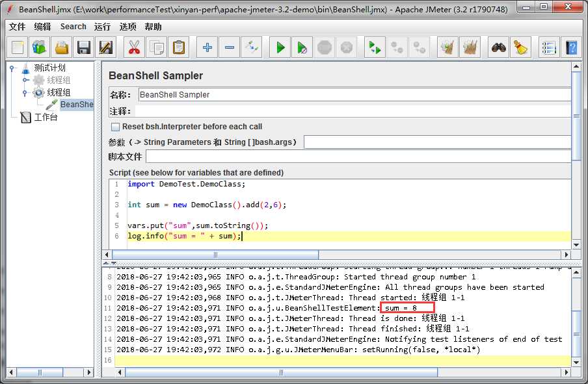Click the Clear All brooms icon
Image resolution: width=588 pixels, height=384 pixels.
[x=470, y=47]
